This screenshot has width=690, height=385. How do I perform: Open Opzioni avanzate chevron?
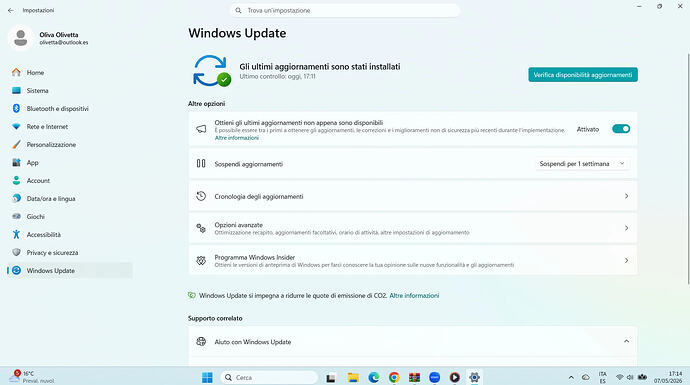pyautogui.click(x=626, y=228)
